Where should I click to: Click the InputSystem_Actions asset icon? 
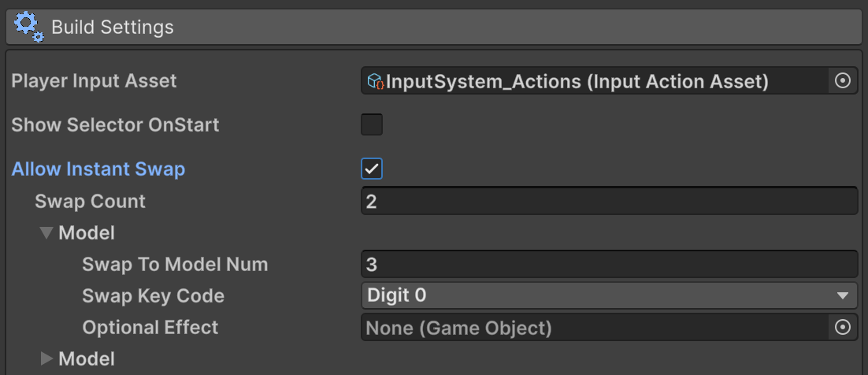click(376, 81)
